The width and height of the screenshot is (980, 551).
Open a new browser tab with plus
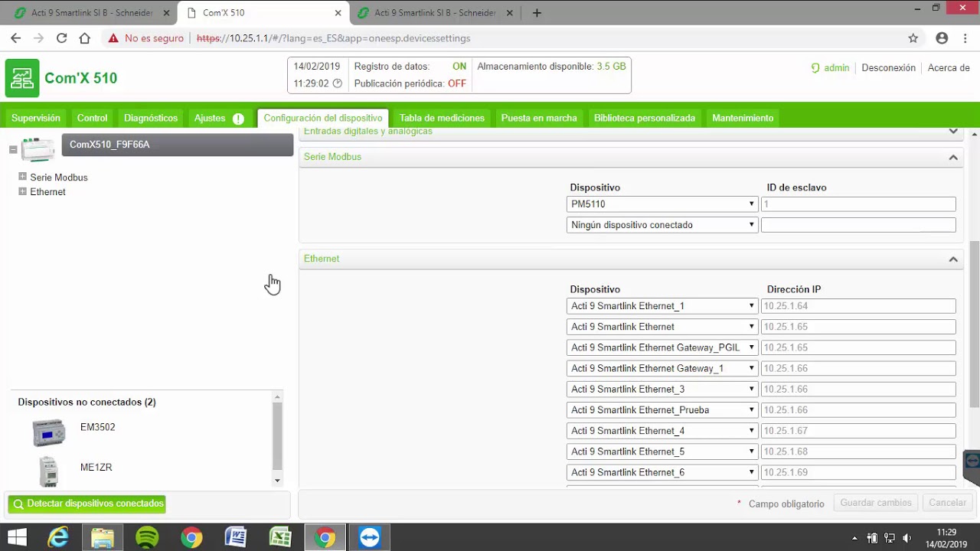click(537, 13)
